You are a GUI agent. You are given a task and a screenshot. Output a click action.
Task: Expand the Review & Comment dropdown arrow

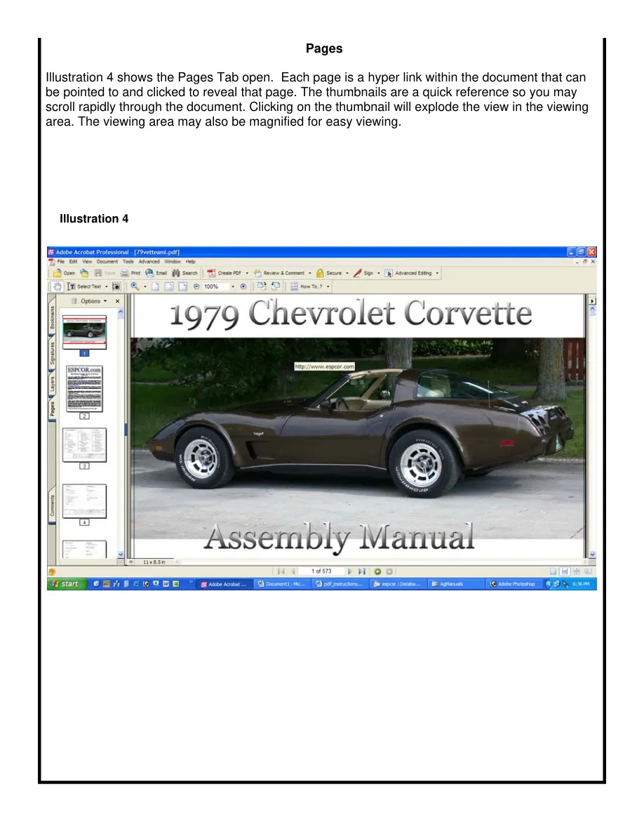310,273
